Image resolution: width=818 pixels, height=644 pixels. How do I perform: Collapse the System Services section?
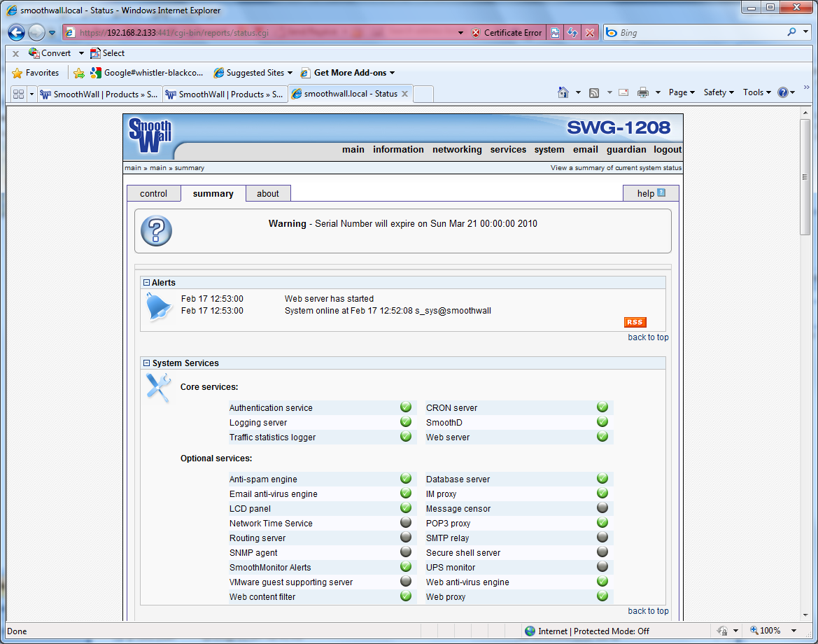coord(146,363)
